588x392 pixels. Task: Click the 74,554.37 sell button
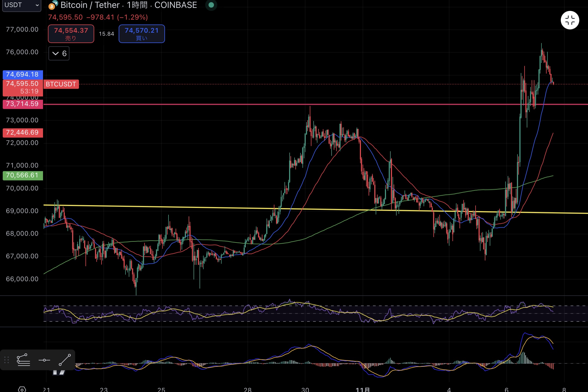(71, 34)
